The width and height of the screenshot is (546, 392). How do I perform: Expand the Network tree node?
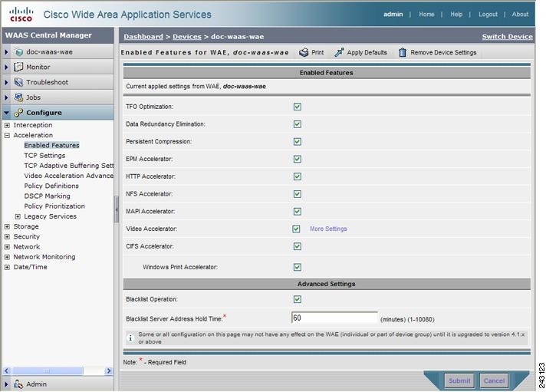[7, 247]
